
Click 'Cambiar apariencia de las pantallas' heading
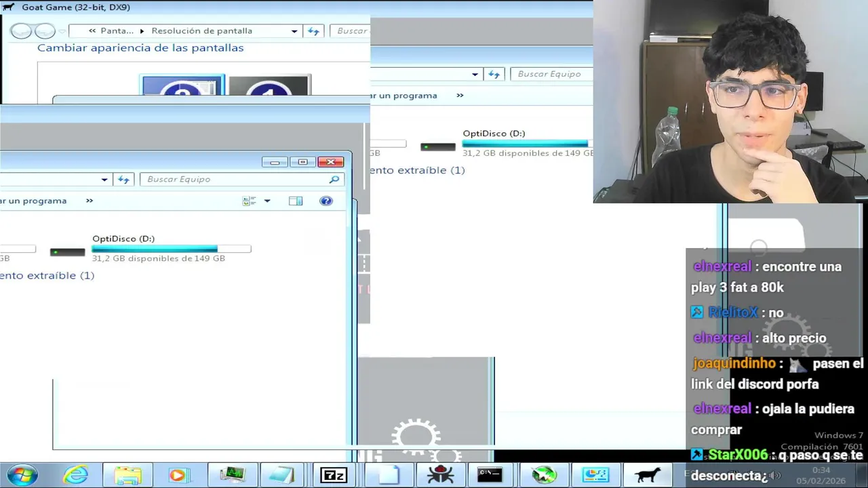coord(140,48)
